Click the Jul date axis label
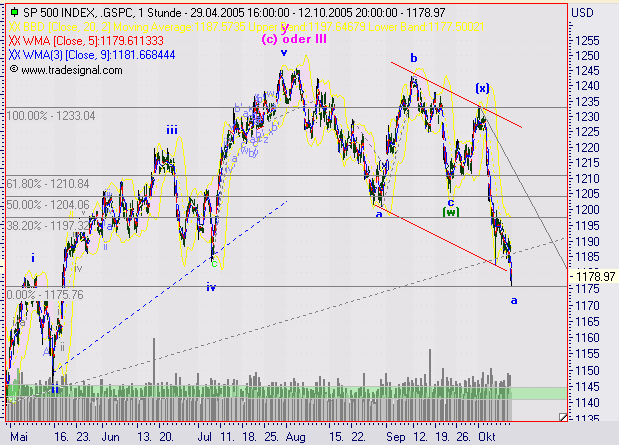 tap(204, 437)
